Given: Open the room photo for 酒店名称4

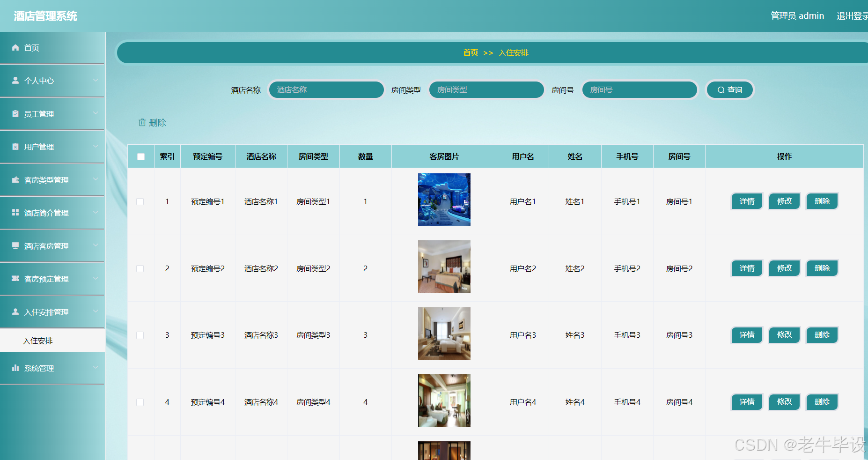Looking at the screenshot, I should [444, 401].
